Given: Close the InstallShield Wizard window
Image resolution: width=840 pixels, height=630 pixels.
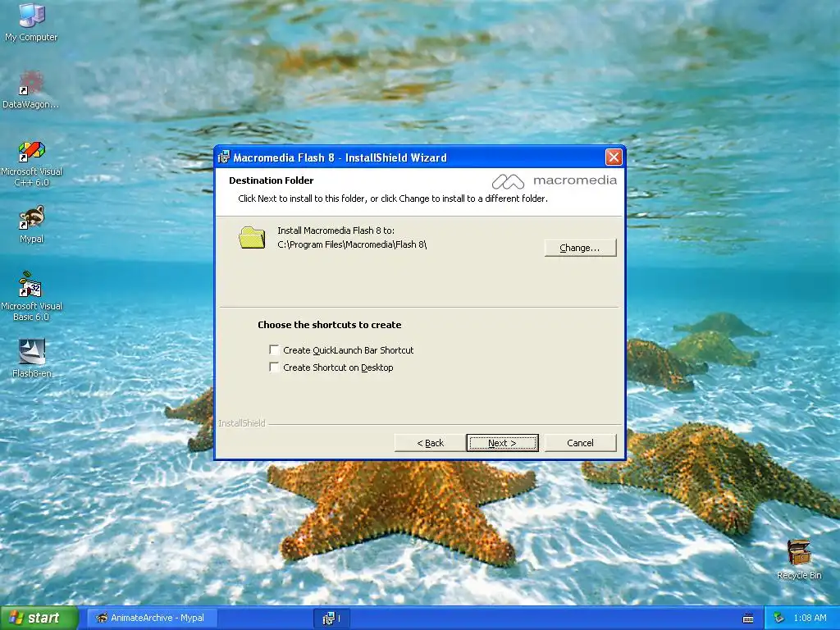Looking at the screenshot, I should click(x=614, y=157).
